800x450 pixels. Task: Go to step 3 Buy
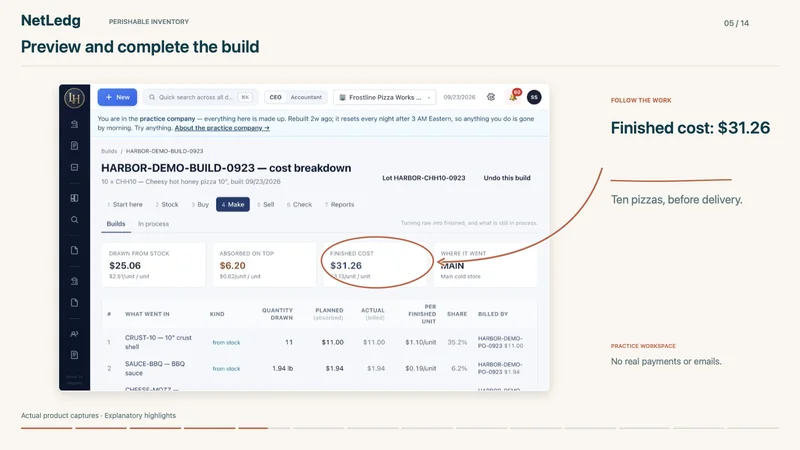tap(200, 205)
